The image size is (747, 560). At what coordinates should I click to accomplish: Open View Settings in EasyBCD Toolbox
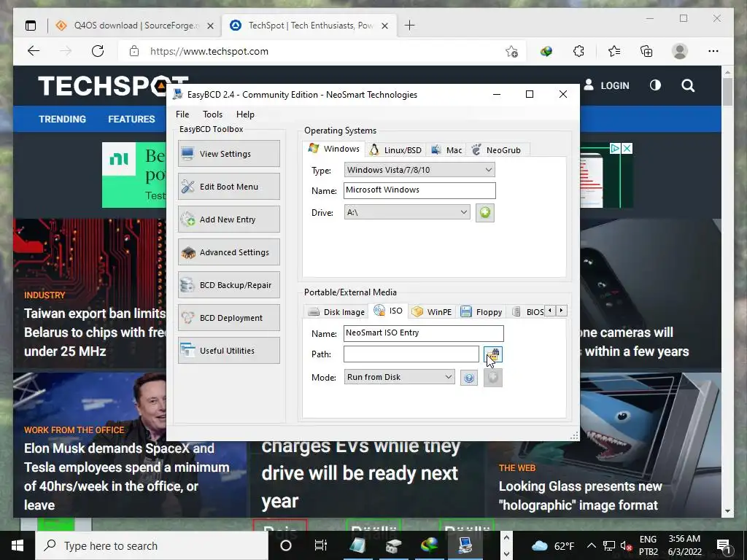coord(228,153)
